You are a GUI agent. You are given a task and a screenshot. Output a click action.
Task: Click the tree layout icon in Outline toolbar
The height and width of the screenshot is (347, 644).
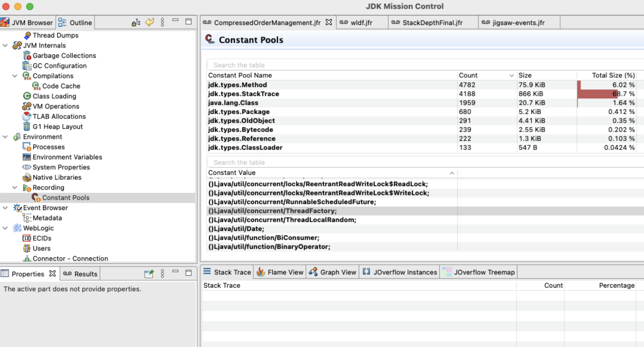click(136, 22)
